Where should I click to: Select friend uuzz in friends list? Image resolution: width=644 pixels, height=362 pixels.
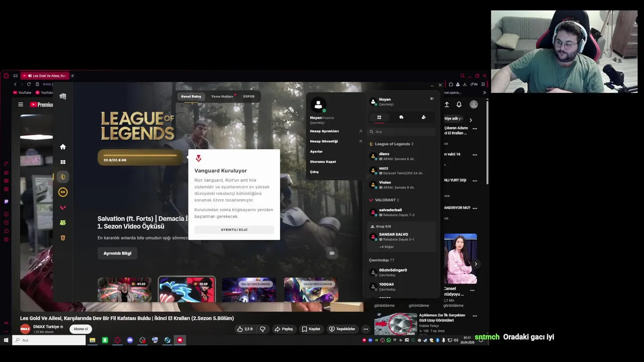click(x=401, y=170)
